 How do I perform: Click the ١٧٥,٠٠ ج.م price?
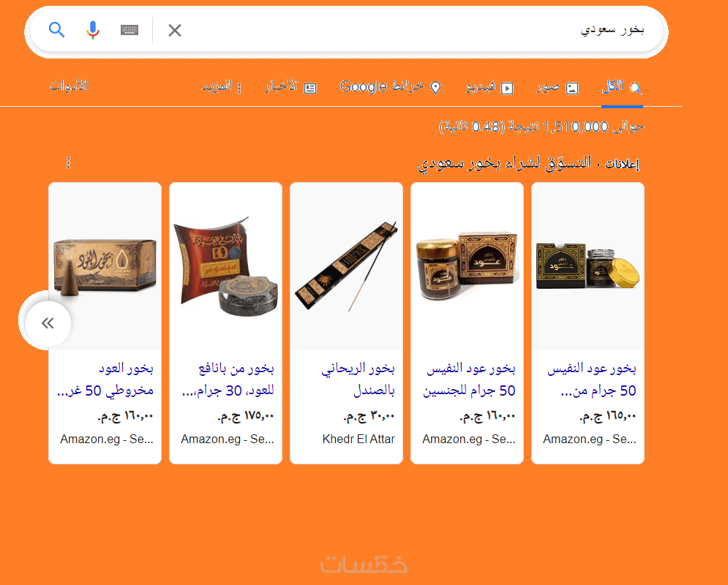pos(246,416)
